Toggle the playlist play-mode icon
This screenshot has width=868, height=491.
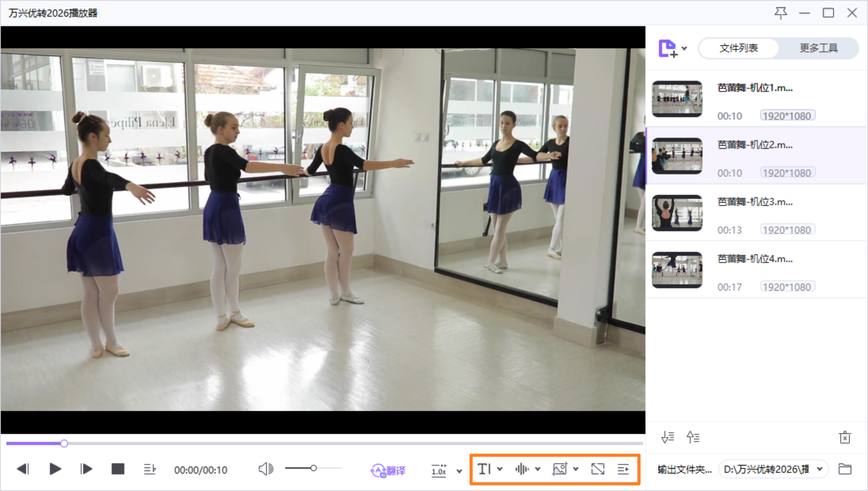coord(149,469)
